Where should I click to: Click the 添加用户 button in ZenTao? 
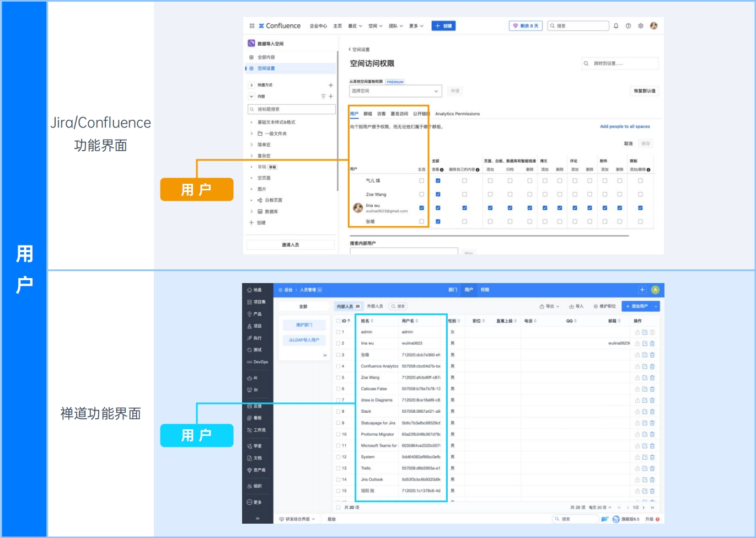point(637,306)
